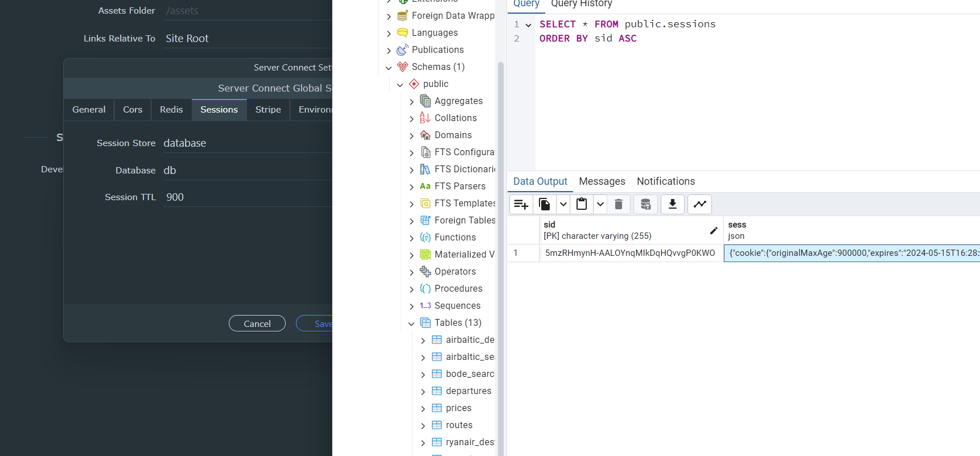Expand the Aggregates node
Image resolution: width=980 pixels, height=456 pixels.
[x=411, y=102]
